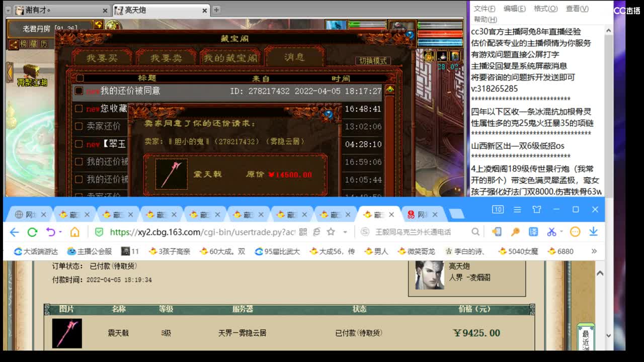
Task: Switch to the 我的藏宝阁 tab
Action: (x=230, y=58)
